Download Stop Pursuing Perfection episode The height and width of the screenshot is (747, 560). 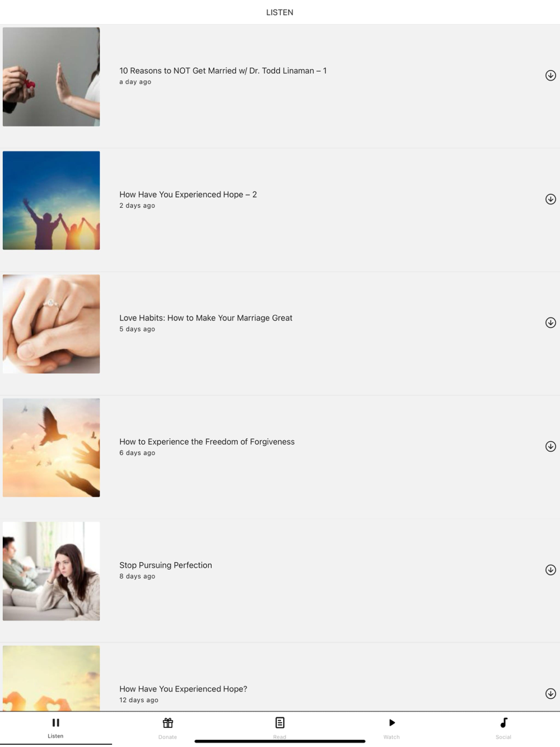pyautogui.click(x=550, y=570)
